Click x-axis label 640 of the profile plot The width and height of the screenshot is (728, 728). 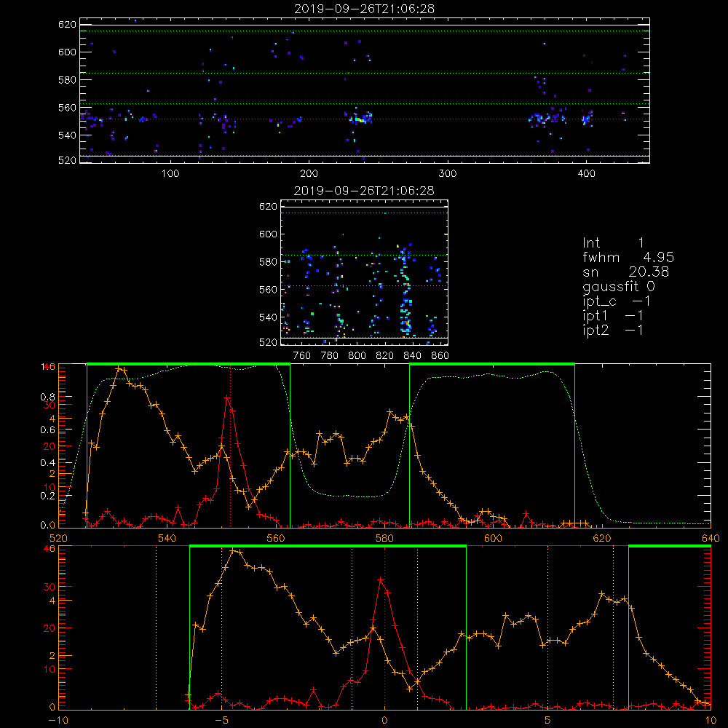[711, 538]
